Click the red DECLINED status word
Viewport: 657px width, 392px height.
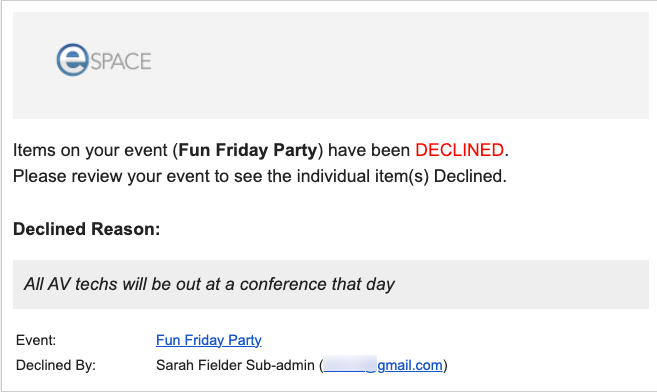tap(459, 150)
